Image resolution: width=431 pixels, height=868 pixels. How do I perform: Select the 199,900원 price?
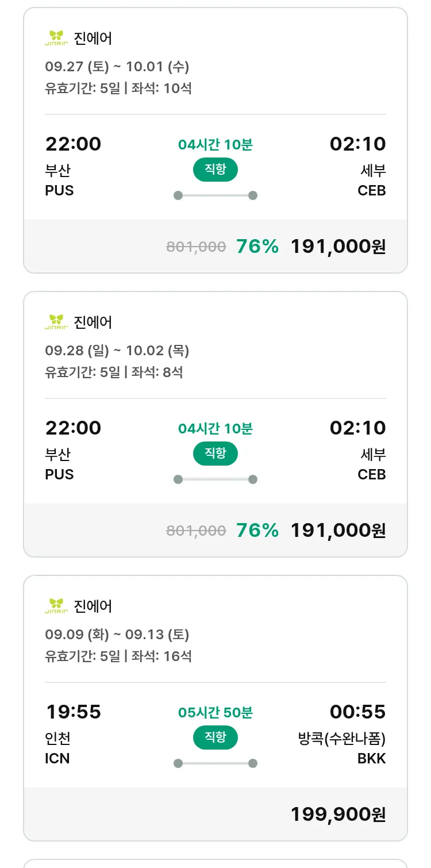pos(338,814)
